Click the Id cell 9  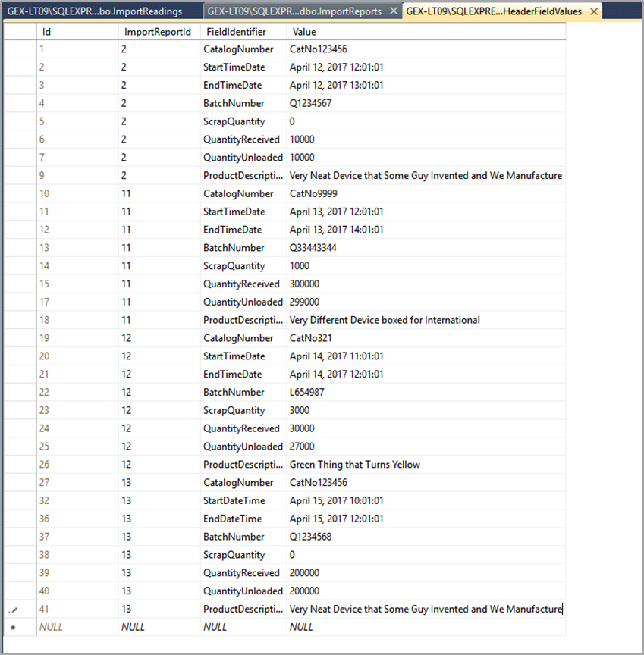pos(77,175)
